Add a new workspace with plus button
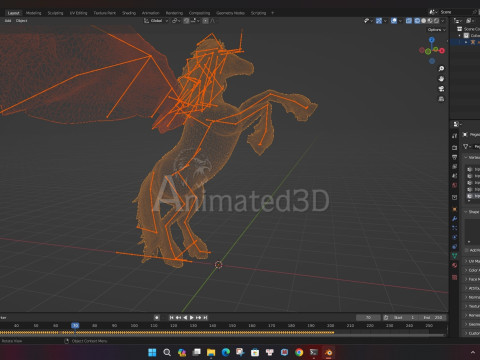This screenshot has height=360, width=480. click(x=272, y=13)
